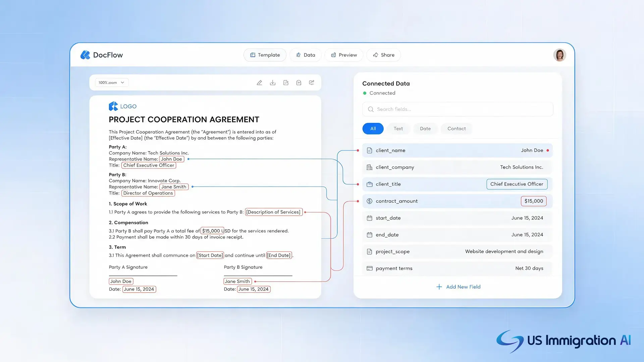
Task: Click the Search fields input box
Action: tap(458, 109)
